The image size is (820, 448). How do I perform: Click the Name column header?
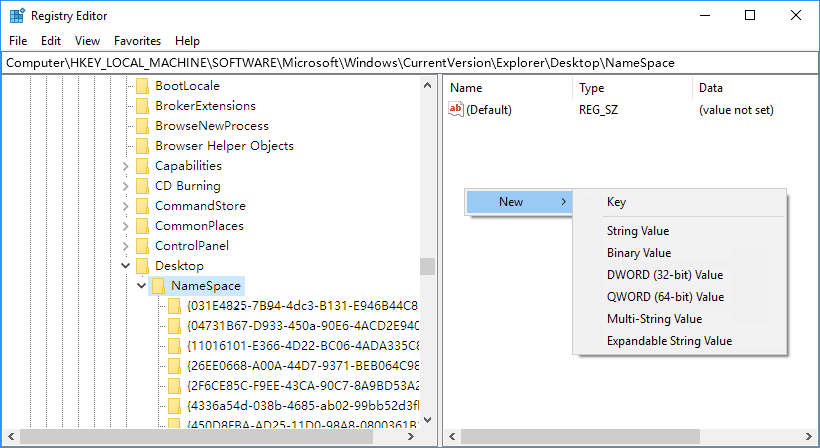tap(466, 88)
